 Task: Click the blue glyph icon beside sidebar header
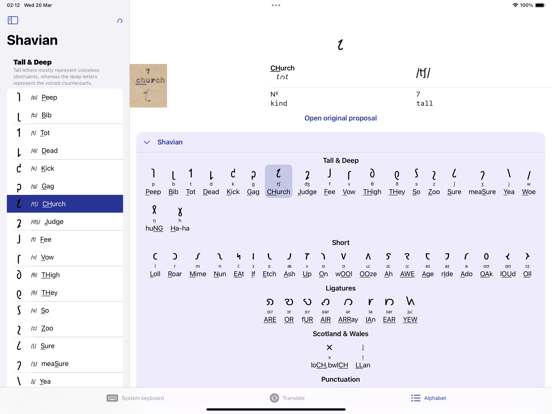click(120, 21)
